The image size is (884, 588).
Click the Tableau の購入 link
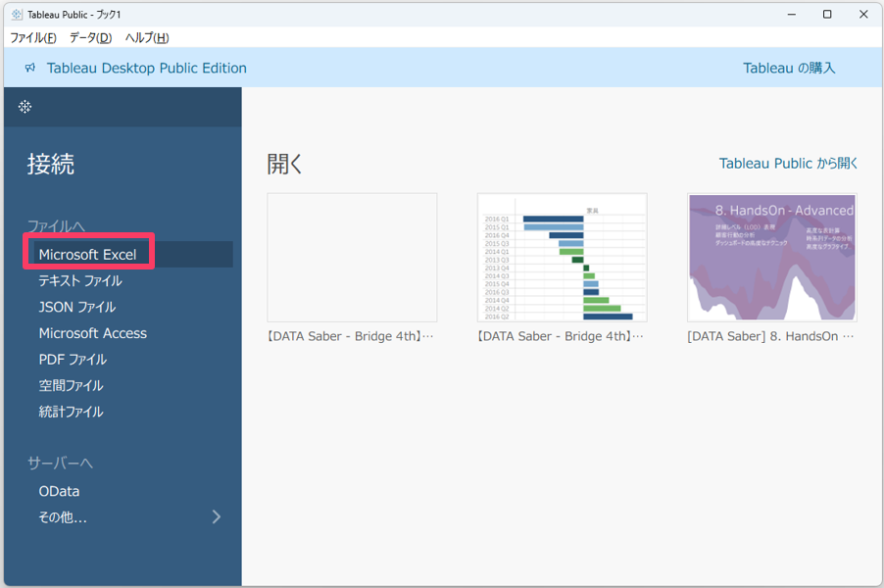click(789, 68)
